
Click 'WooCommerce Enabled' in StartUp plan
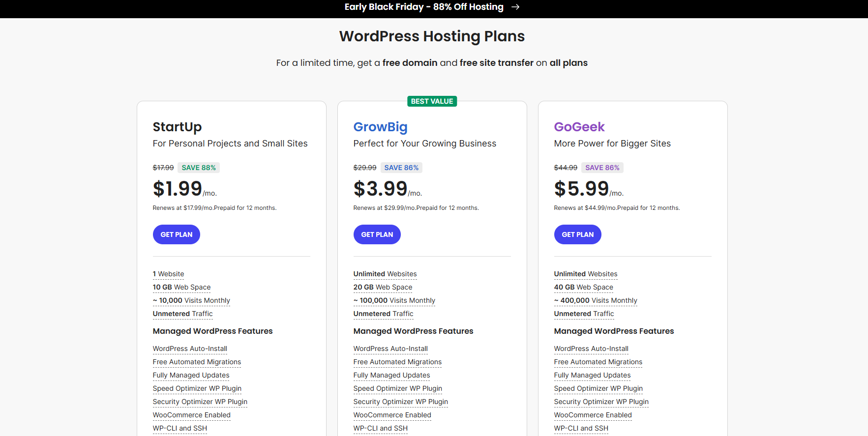click(192, 415)
